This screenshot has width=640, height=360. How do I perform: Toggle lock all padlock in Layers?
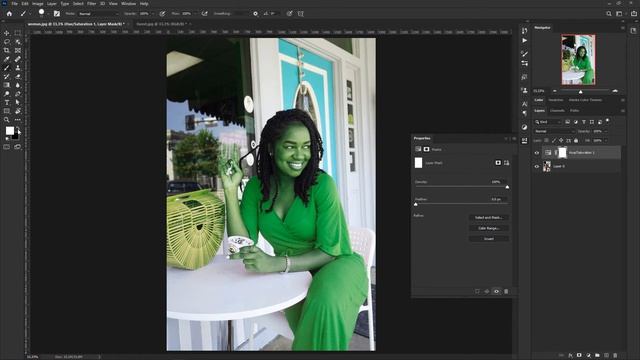pyautogui.click(x=576, y=140)
